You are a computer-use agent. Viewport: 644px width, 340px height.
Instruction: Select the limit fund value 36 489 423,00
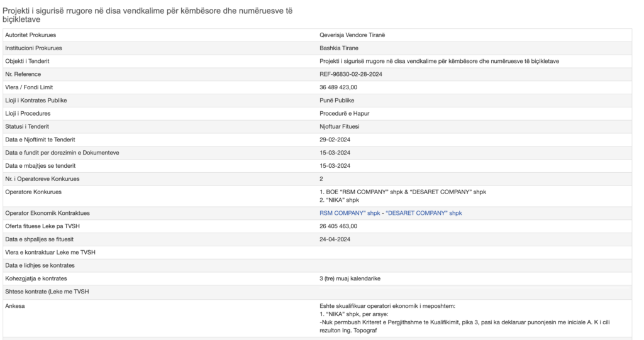338,87
